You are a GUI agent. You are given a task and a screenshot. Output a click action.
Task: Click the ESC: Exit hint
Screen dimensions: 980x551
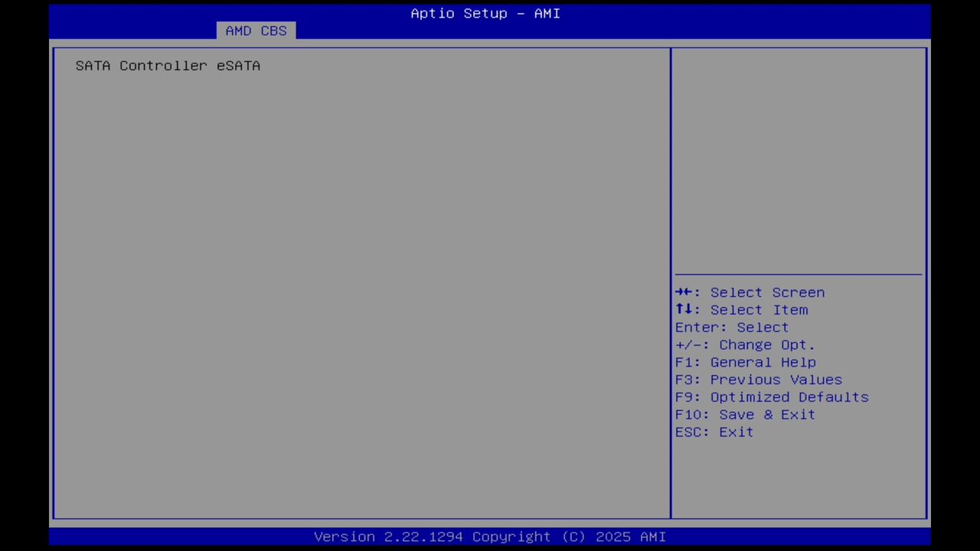pos(713,432)
